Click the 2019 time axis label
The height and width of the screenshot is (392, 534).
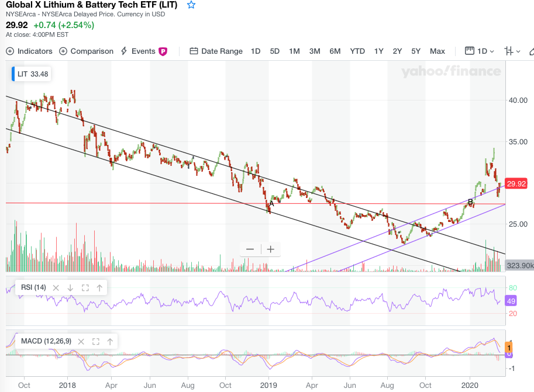pyautogui.click(x=268, y=385)
